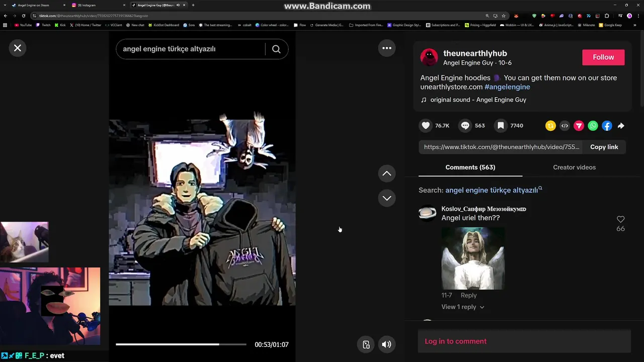
Task: Open a new browser tab
Action: (193, 5)
